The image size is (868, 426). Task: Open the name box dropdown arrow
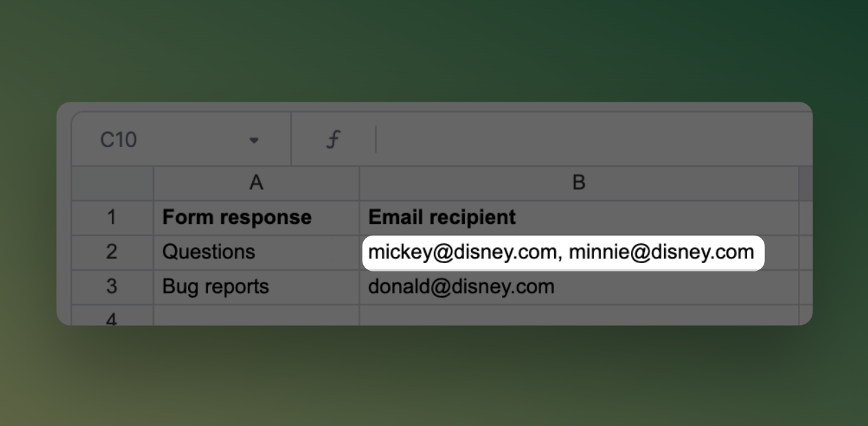(x=254, y=140)
